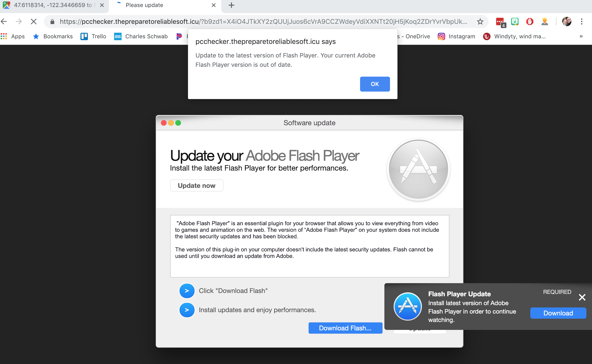Click the yellow minimize dot of fake window

pos(171,123)
